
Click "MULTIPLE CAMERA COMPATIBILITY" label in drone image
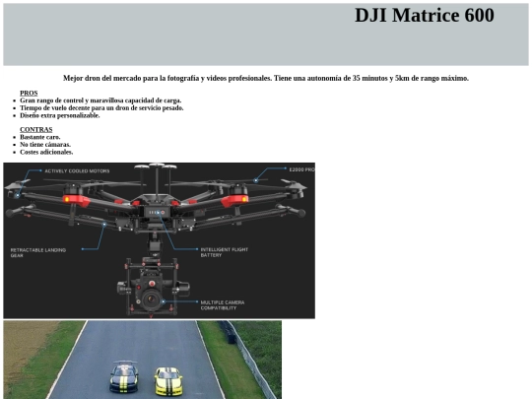tap(223, 305)
